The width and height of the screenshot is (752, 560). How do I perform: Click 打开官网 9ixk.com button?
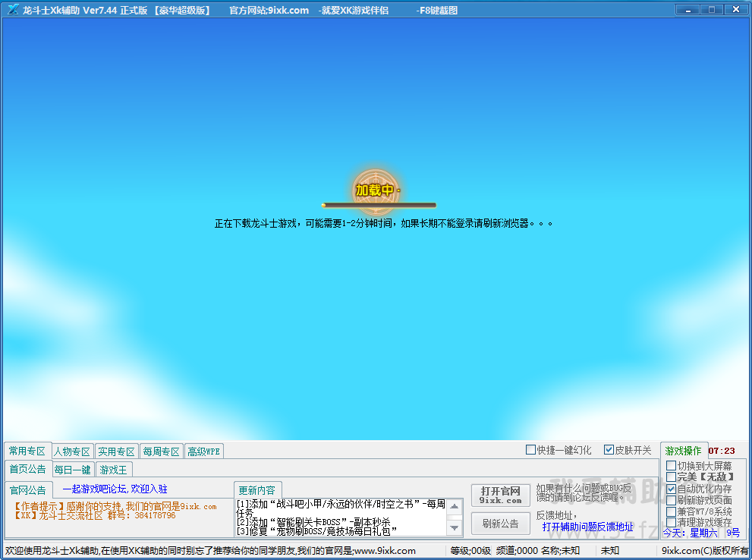coord(500,495)
